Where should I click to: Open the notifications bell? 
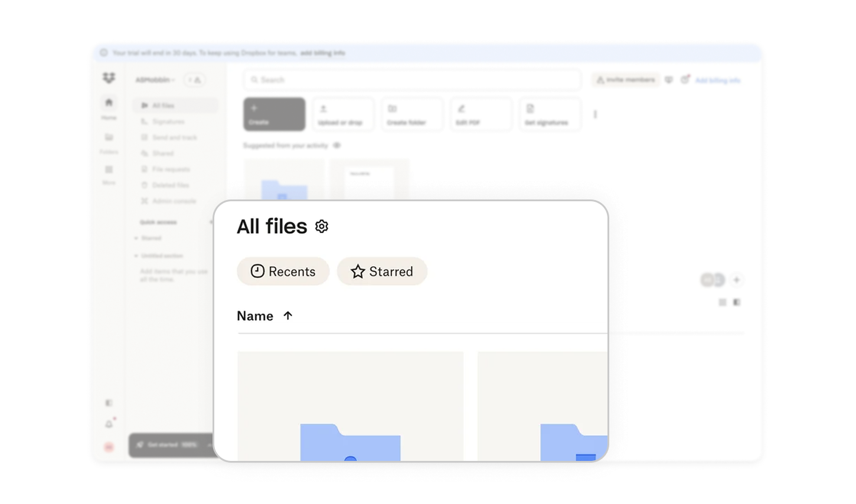[109, 423]
